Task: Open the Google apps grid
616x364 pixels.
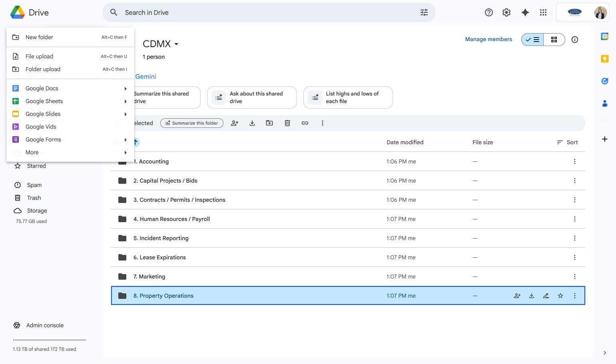Action: point(543,12)
